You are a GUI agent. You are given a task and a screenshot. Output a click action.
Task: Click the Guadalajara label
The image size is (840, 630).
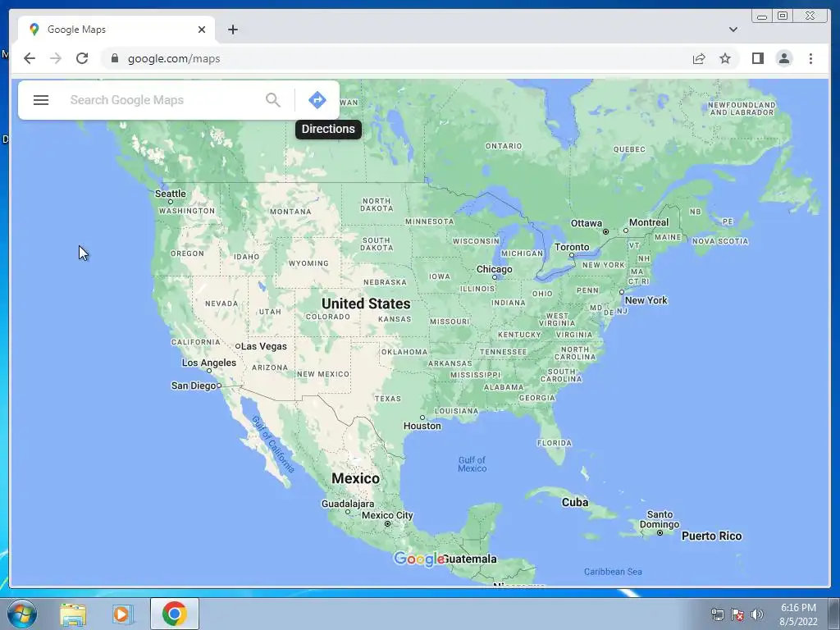coord(348,504)
